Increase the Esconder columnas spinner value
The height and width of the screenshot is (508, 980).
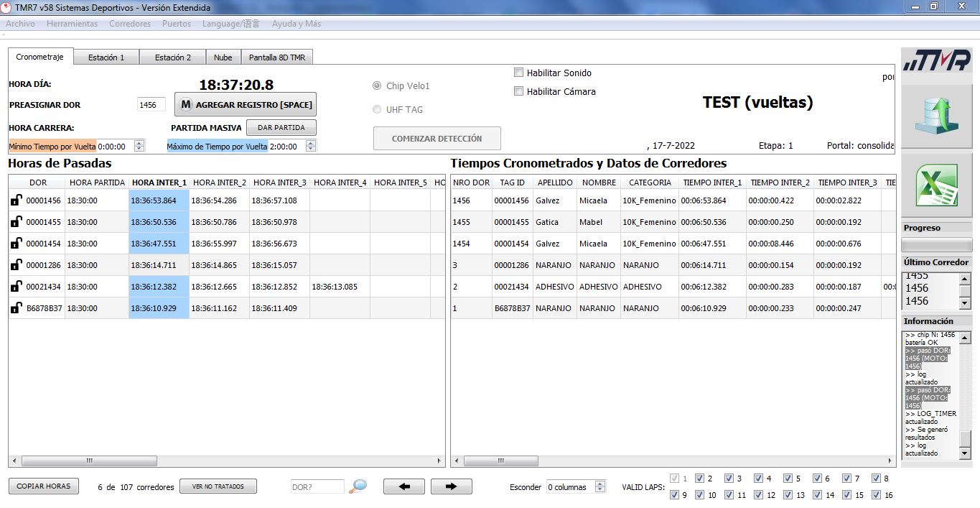[x=601, y=484]
